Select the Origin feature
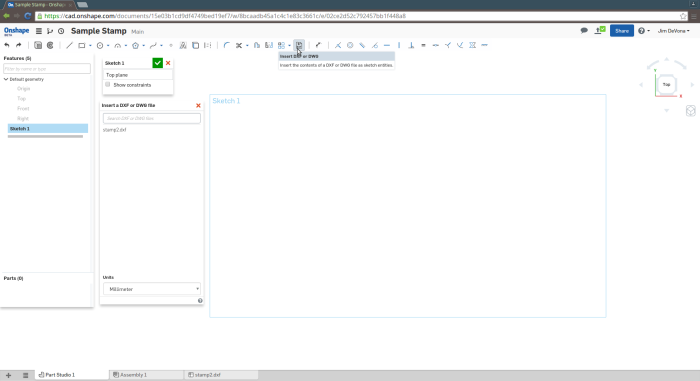Image resolution: width=700 pixels, height=381 pixels. (x=24, y=88)
